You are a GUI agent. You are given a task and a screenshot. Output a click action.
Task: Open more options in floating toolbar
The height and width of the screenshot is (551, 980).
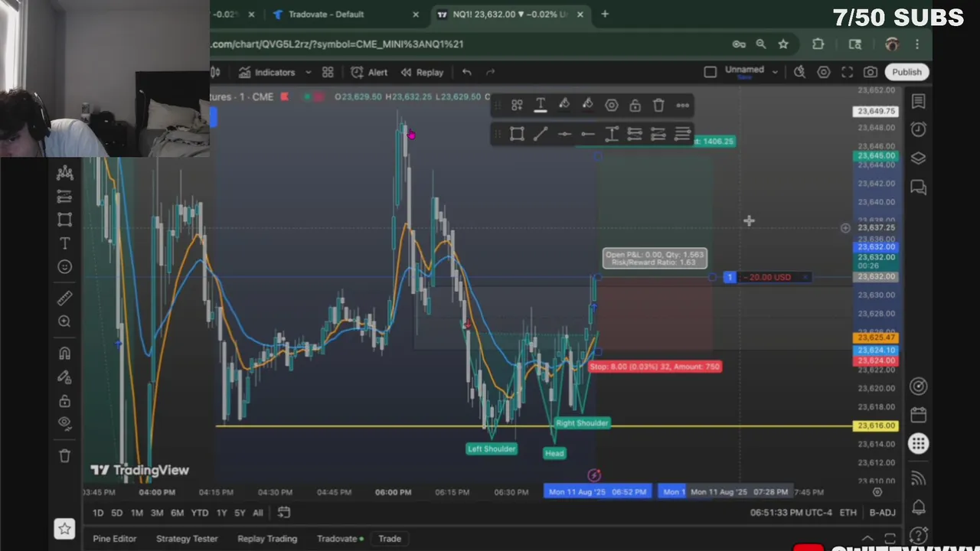coord(682,106)
